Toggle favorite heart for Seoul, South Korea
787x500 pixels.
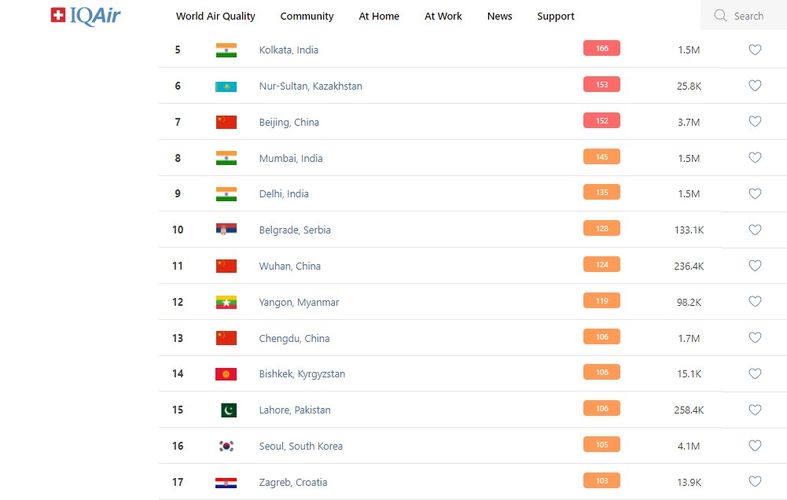click(755, 446)
